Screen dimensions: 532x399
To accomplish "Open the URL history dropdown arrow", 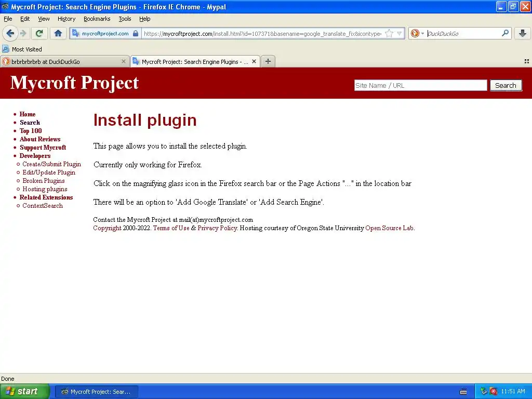I will 400,33.
